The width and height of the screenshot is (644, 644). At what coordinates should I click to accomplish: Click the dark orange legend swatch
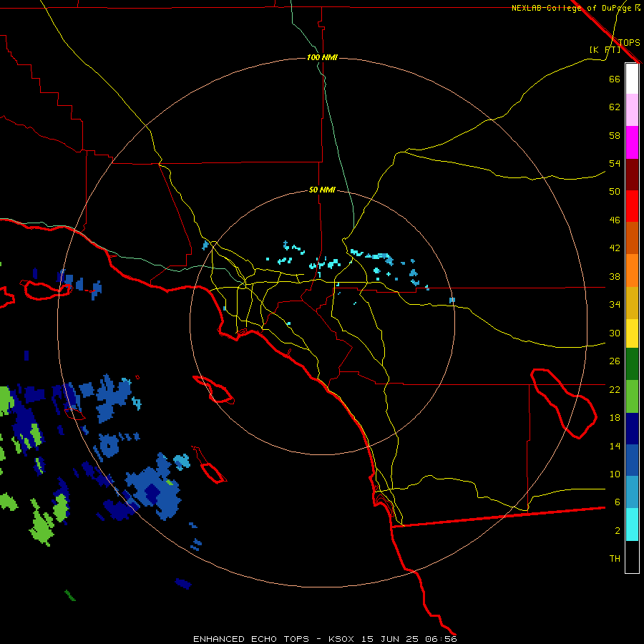click(x=632, y=238)
